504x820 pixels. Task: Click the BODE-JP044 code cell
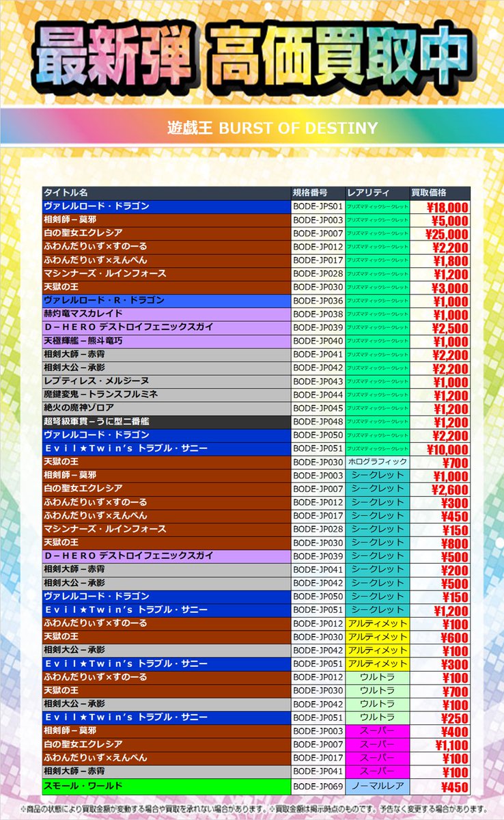[x=318, y=395]
